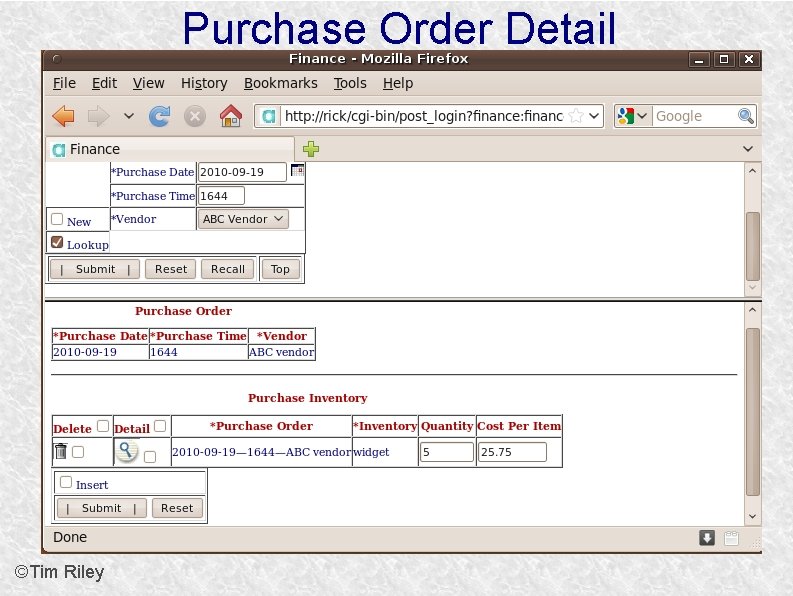This screenshot has height=596, width=793.
Task: Click Reset in the upper form
Action: pyautogui.click(x=171, y=269)
